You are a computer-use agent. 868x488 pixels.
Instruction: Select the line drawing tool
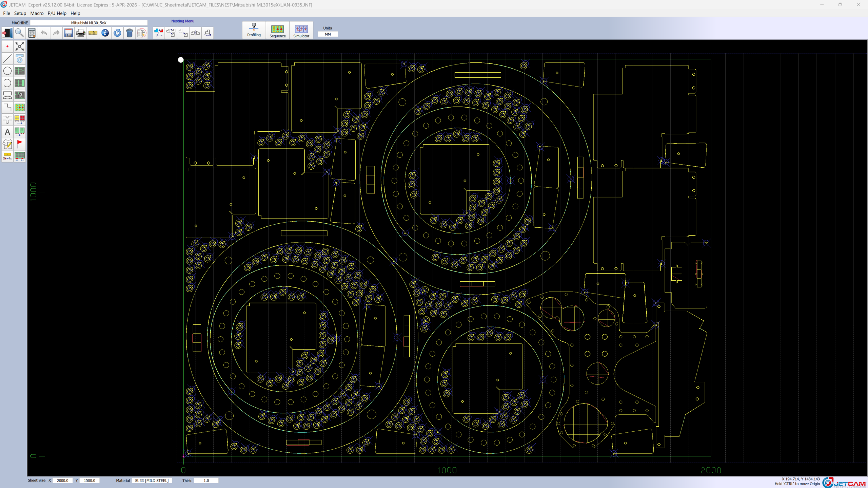click(7, 59)
